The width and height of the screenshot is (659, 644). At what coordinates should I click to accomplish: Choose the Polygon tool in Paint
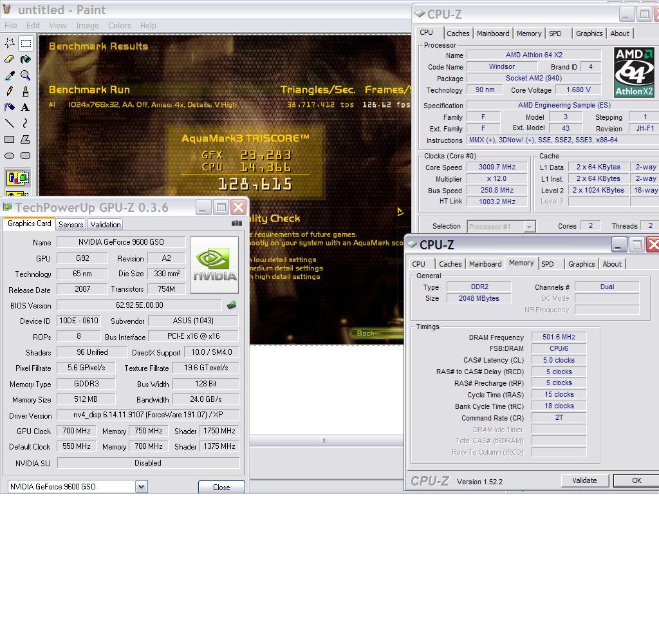pos(26,139)
